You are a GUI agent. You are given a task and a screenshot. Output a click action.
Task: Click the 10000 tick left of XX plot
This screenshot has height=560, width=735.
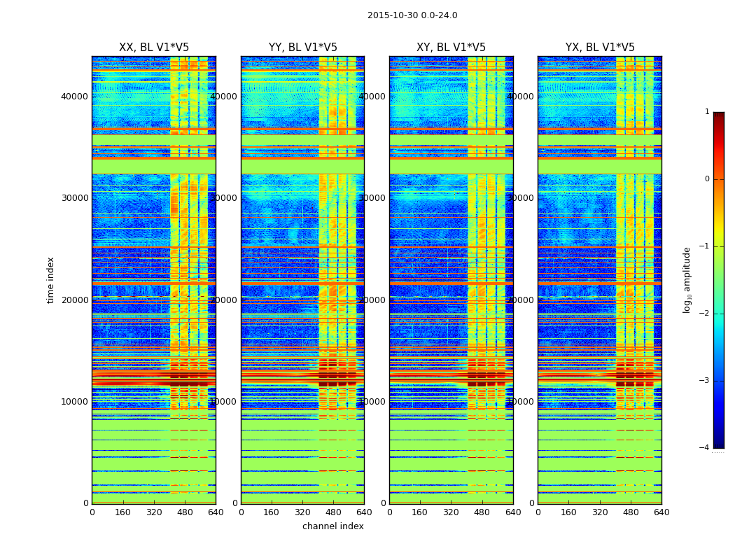pos(74,402)
